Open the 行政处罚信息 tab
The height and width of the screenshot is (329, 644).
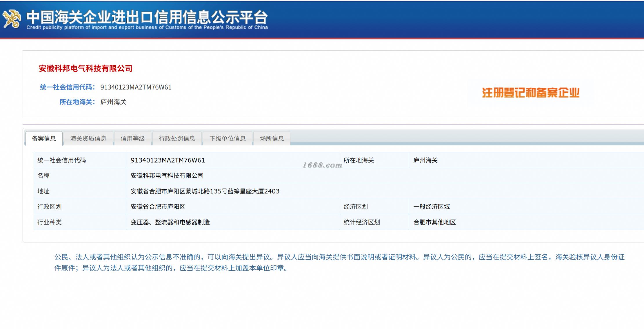coord(177,138)
